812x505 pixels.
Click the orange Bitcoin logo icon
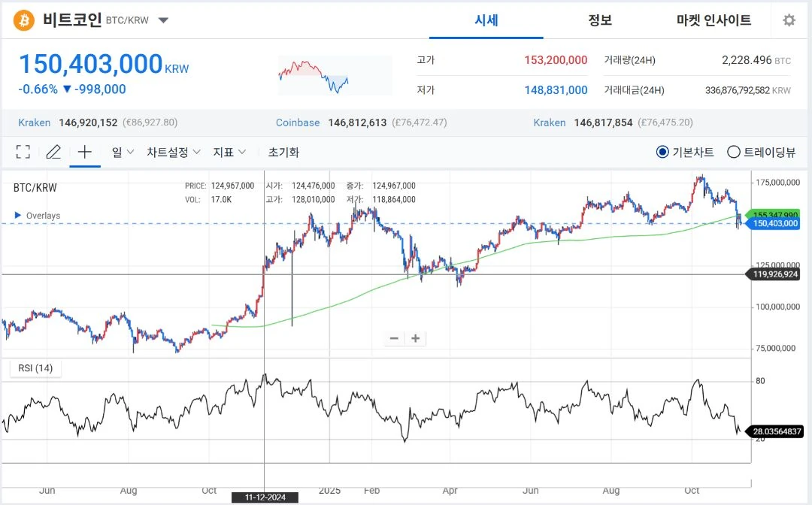(x=23, y=21)
